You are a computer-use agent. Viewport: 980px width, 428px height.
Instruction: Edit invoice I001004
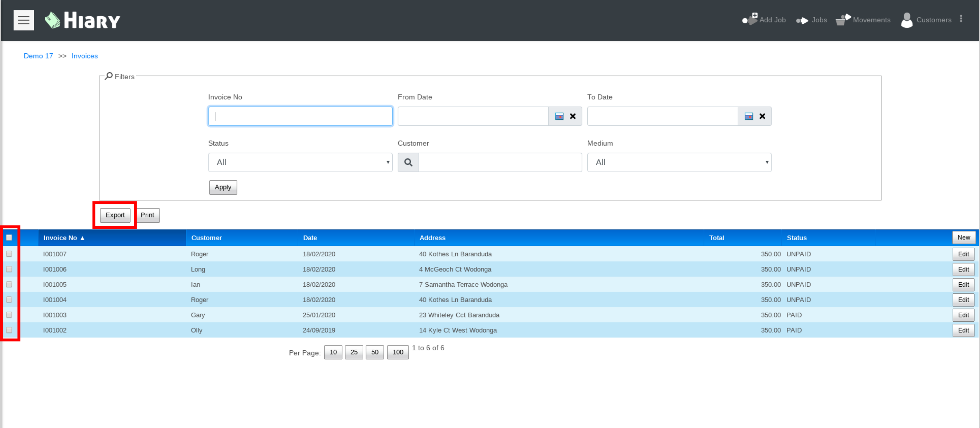tap(963, 300)
